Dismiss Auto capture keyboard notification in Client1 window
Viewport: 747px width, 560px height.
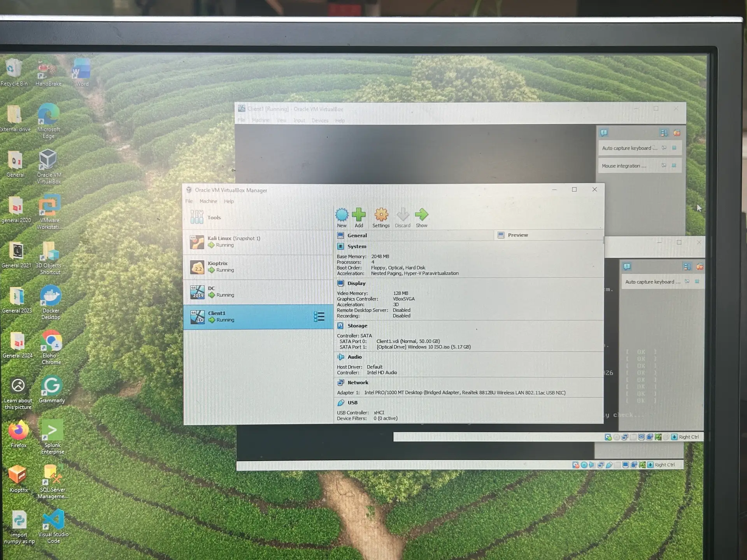[674, 148]
